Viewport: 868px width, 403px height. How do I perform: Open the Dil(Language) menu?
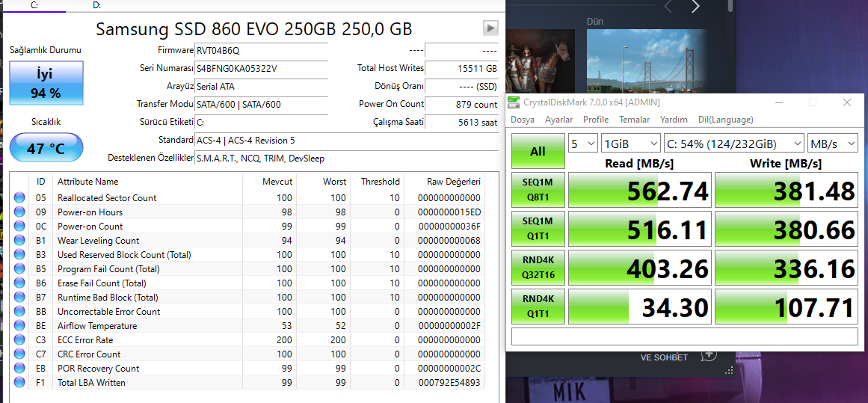point(726,120)
